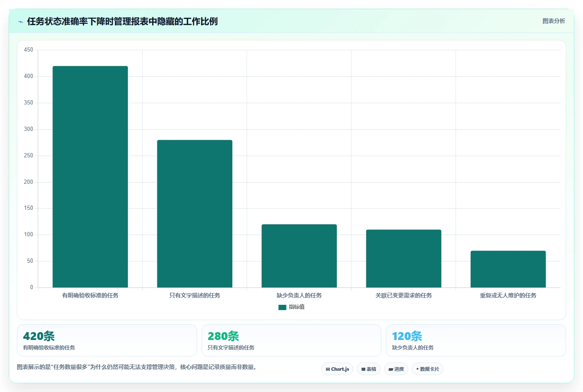Click the 300 y-axis tick label
The width and height of the screenshot is (583, 392).
29,129
